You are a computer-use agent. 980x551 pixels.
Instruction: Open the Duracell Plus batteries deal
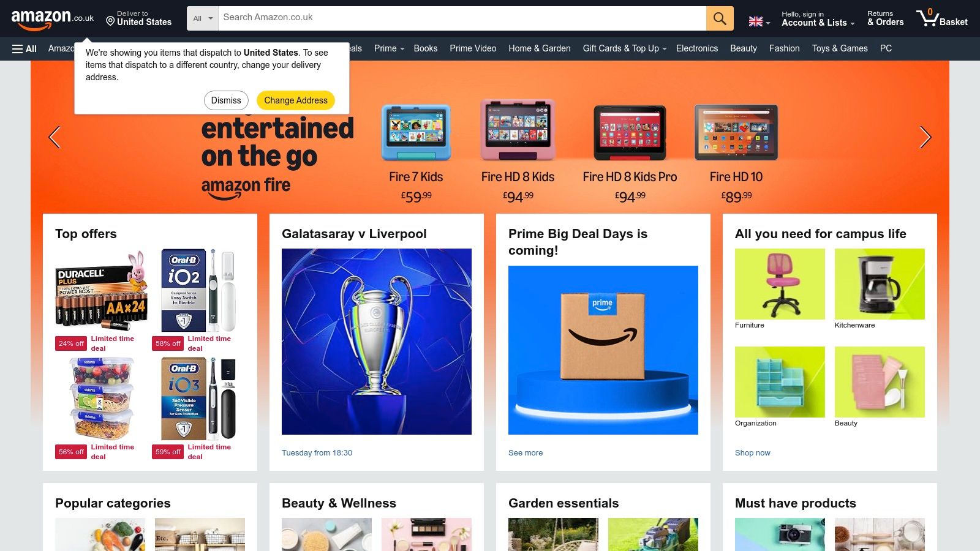[102, 288]
